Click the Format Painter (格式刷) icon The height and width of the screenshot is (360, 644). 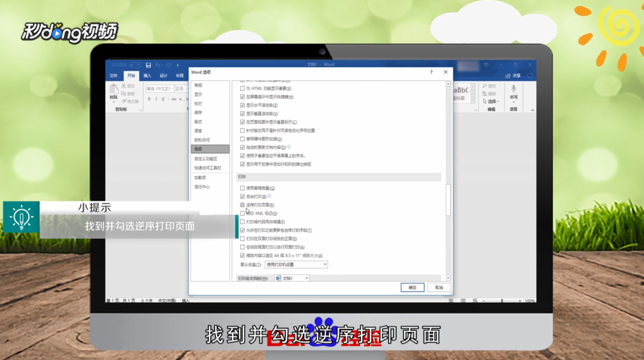click(124, 101)
